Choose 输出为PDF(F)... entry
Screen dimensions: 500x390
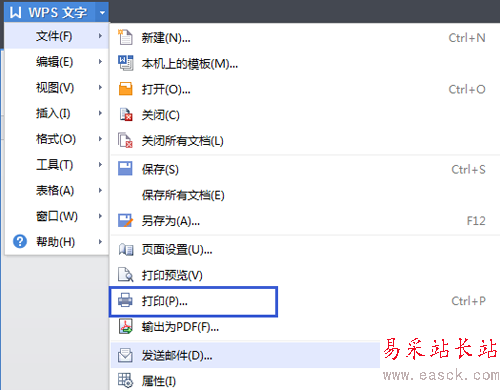(305, 327)
